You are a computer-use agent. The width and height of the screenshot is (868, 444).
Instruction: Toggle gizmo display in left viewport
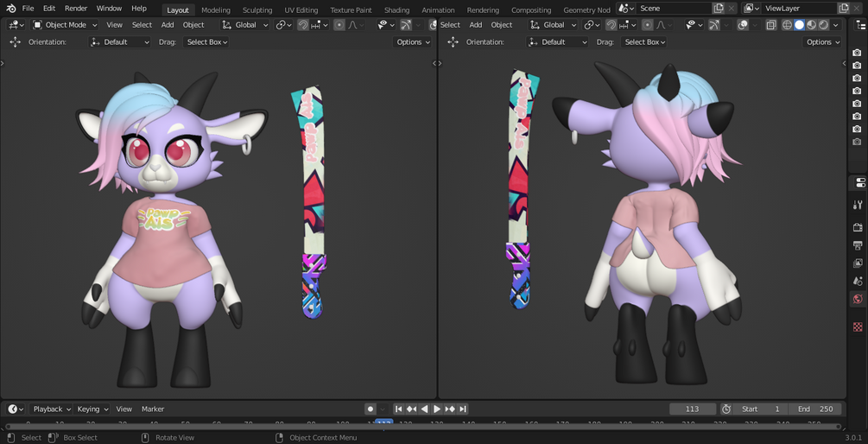click(406, 25)
